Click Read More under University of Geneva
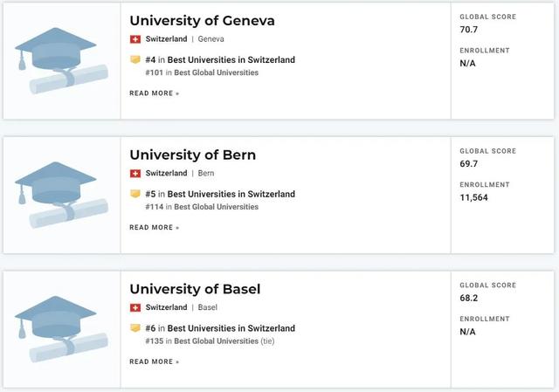This screenshot has height=392, width=559. click(x=154, y=93)
